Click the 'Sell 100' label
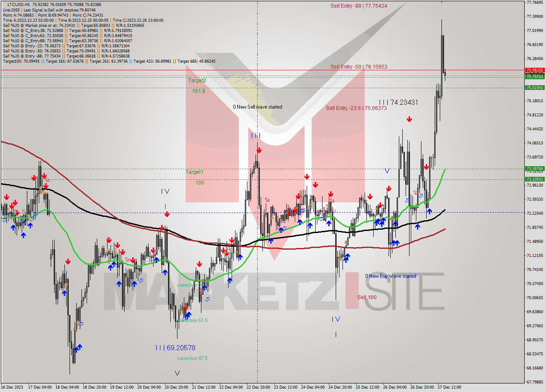The height and width of the screenshot is (392, 546). tap(367, 297)
